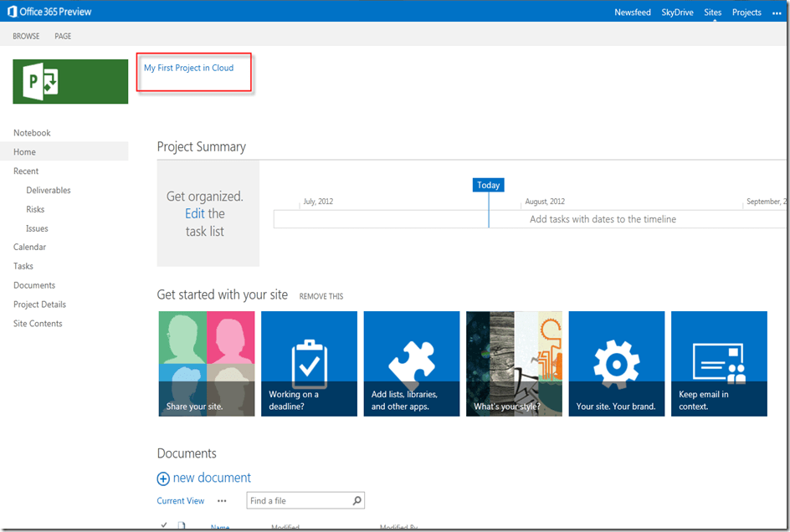This screenshot has height=532, width=790.
Task: Click REMOVE THIS beside Get started heading
Action: pyautogui.click(x=321, y=296)
